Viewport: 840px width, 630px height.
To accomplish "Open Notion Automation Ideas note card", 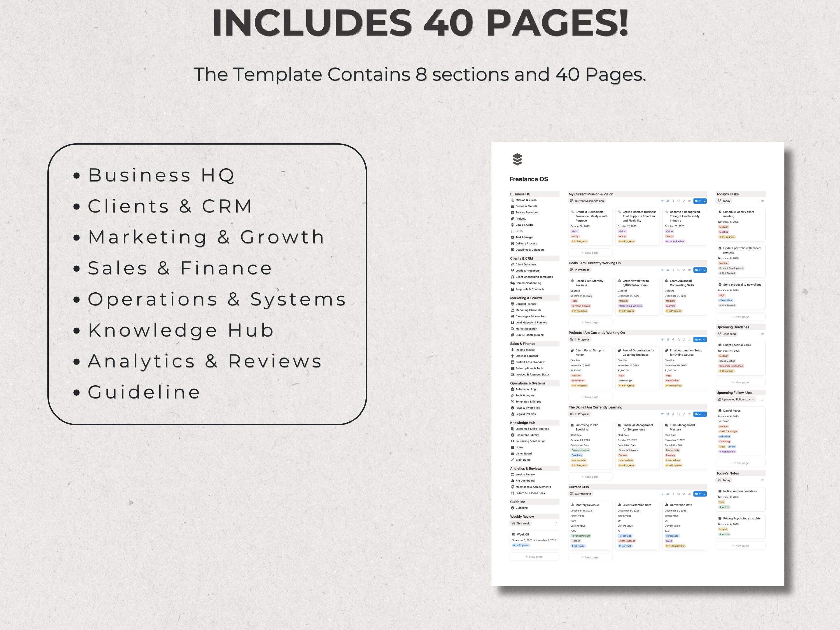I will [x=740, y=499].
